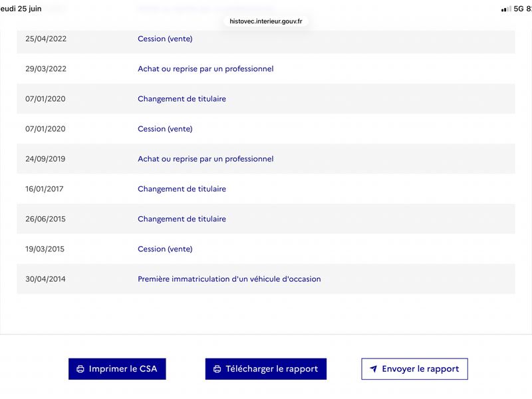Viewport: 532px width, 399px height.
Task: Open Achat ou reprise par un professionnel 29/03/2022
Action: coord(205,69)
